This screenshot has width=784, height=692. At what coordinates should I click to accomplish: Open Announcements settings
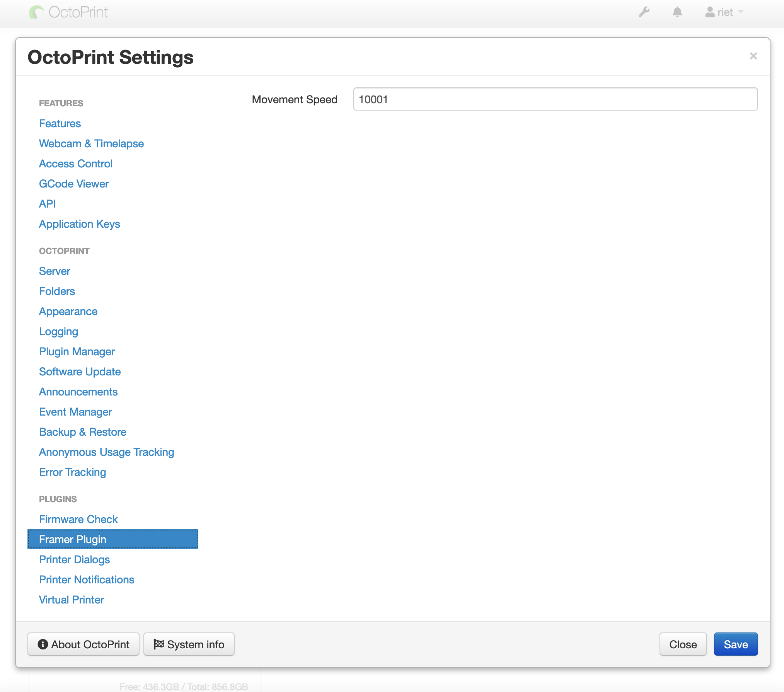point(78,392)
